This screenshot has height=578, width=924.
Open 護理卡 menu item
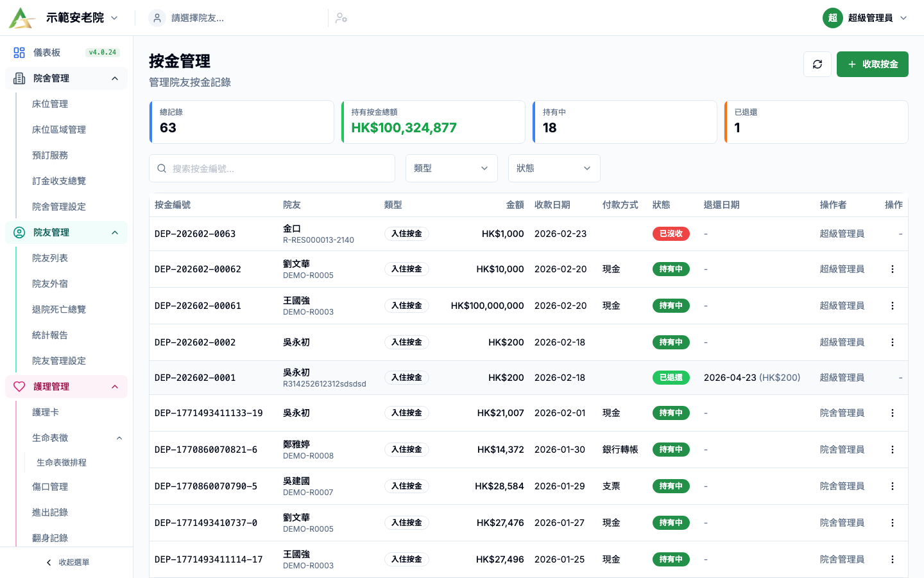(x=46, y=412)
